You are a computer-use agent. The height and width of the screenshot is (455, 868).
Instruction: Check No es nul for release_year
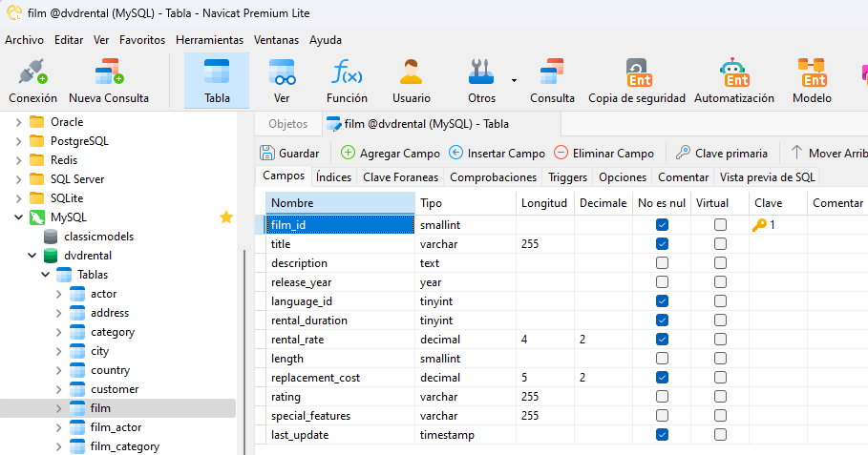tap(662, 282)
